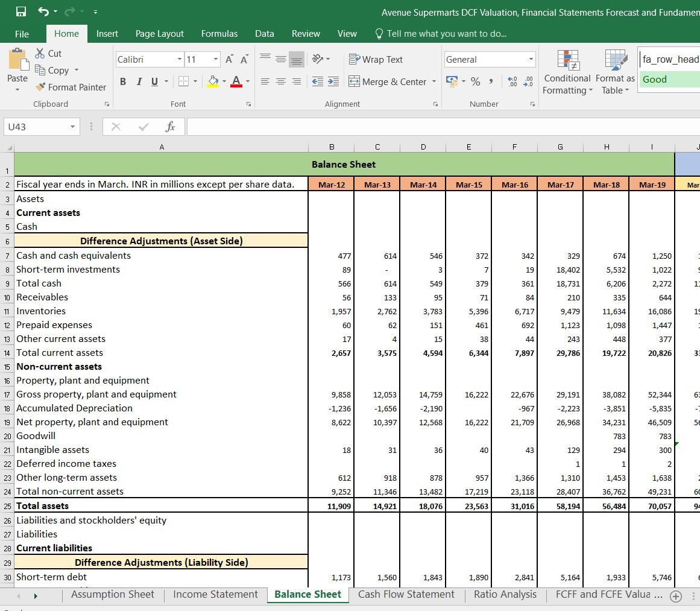This screenshot has width=700, height=611.
Task: Expand Merge & Center options arrow
Action: coord(434,82)
